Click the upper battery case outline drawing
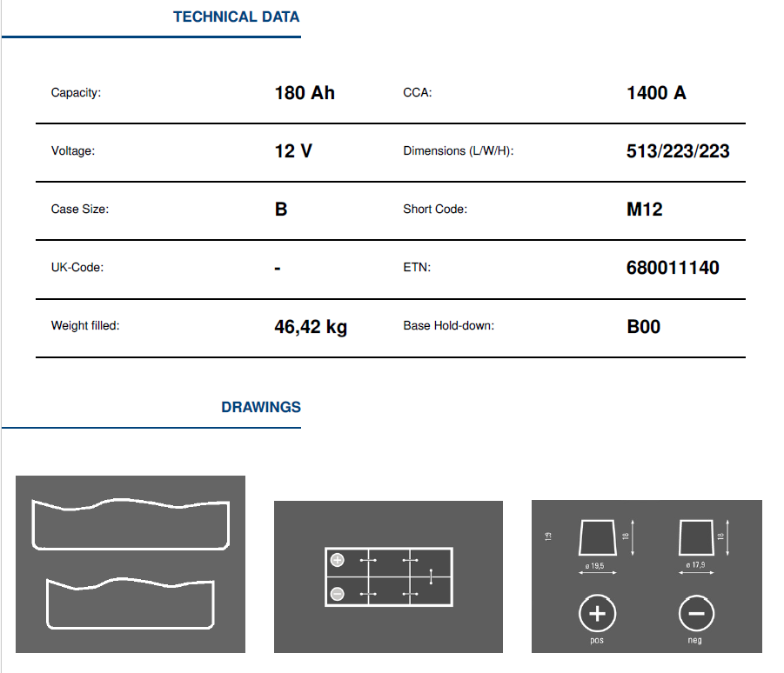The width and height of the screenshot is (784, 673). [131, 524]
